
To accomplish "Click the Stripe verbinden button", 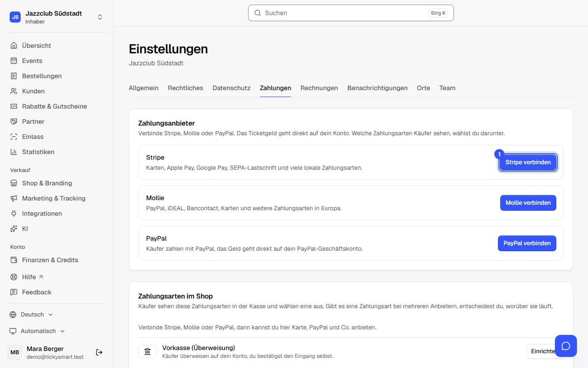I will (528, 162).
